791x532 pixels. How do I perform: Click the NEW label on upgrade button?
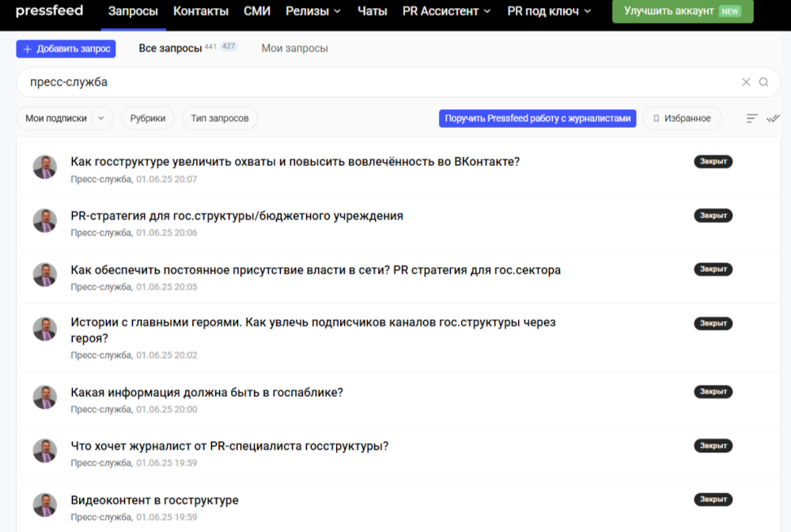(729, 11)
